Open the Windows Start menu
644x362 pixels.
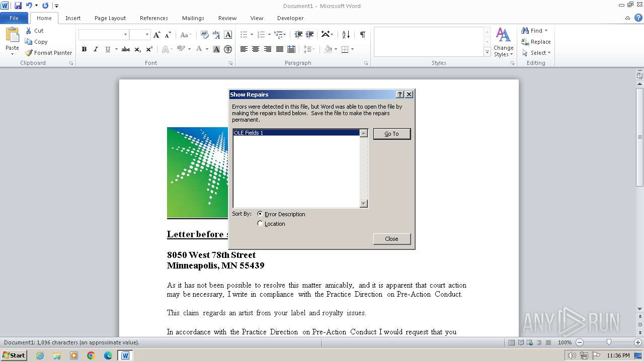pyautogui.click(x=14, y=355)
